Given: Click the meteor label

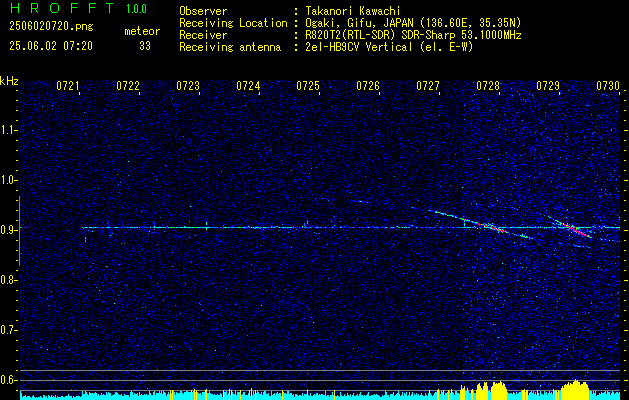Looking at the screenshot, I should click(142, 31).
